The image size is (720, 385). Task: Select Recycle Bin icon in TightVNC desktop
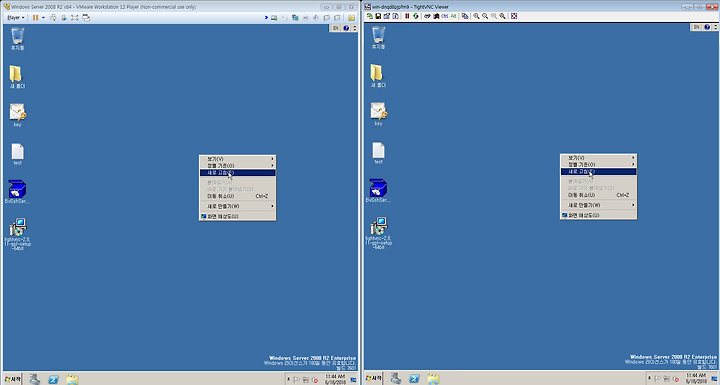click(378, 37)
